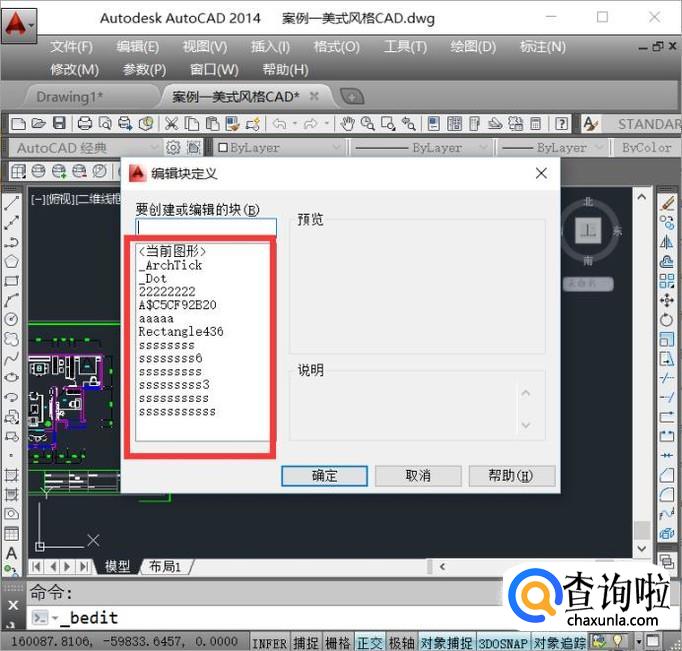682x651 pixels.
Task: Open the ByLayer lineweight dropdown
Action: point(553,148)
